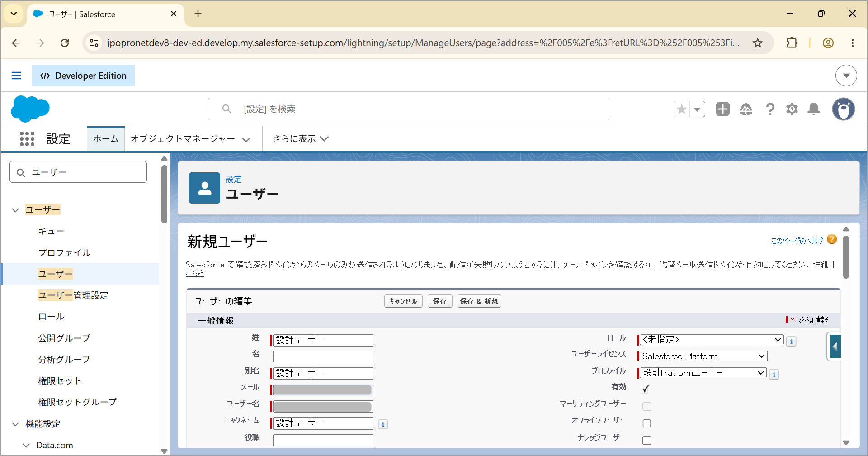
Task: Open the さらに表示 menu
Action: 300,139
